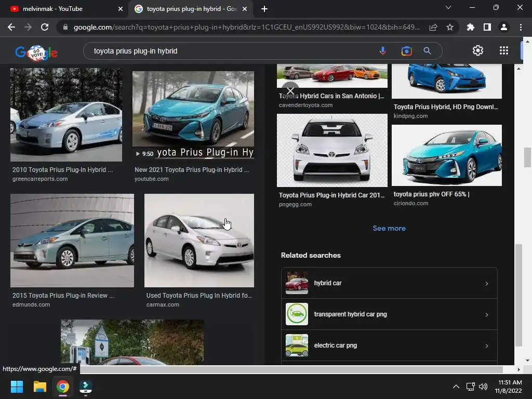Screen dimensions: 532x399
Task: Open the Windows Start menu
Action: tap(17, 387)
